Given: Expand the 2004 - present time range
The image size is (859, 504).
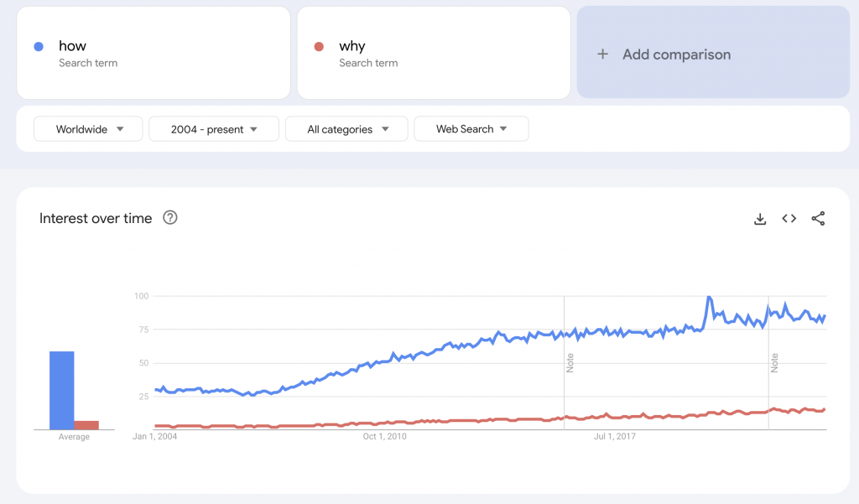Looking at the screenshot, I should click(213, 129).
